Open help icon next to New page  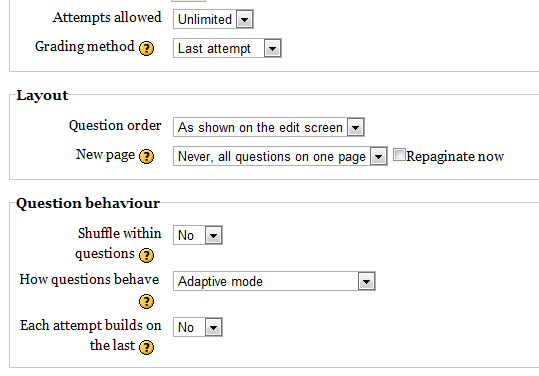click(x=146, y=156)
